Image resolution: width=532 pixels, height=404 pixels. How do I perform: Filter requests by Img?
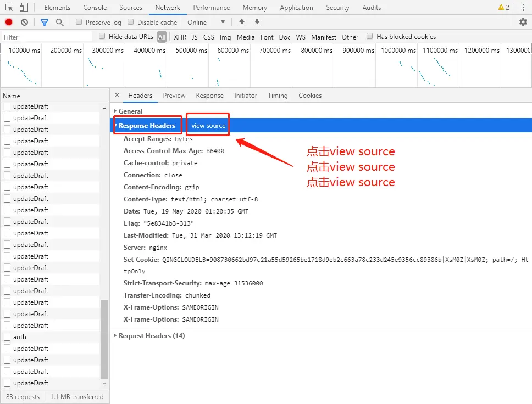point(225,37)
